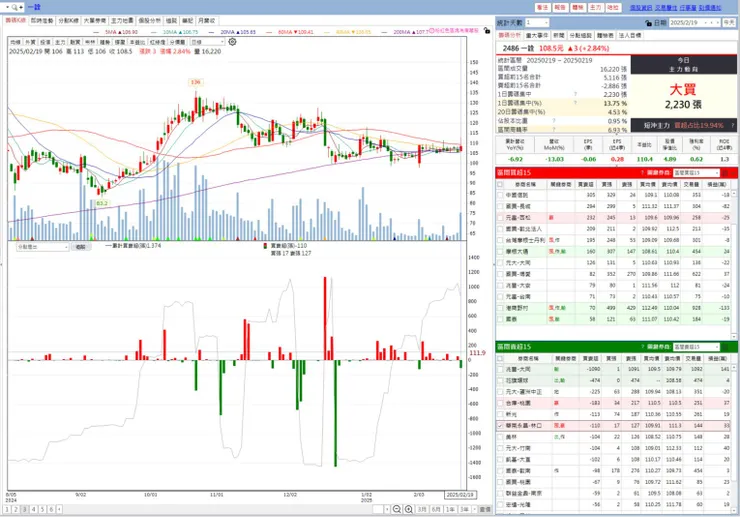Tick the checkbox for 摩根大通
Image resolution: width=740 pixels, height=517 pixels.
coord(500,252)
